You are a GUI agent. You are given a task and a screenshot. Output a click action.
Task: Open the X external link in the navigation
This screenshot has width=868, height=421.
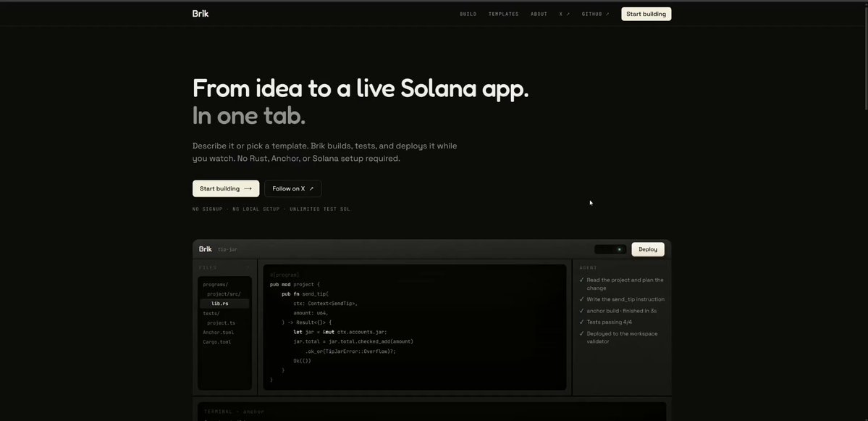(x=565, y=14)
